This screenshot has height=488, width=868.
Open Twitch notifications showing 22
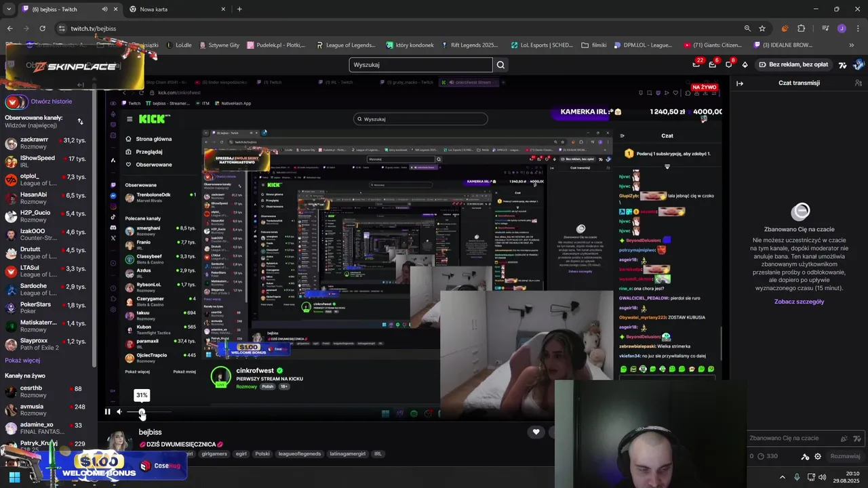696,64
